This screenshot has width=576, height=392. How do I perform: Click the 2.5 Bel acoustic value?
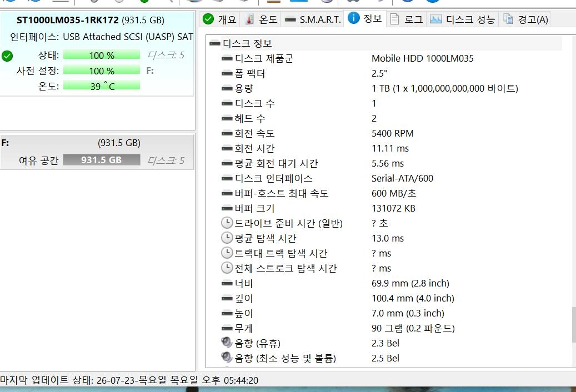coord(385,358)
